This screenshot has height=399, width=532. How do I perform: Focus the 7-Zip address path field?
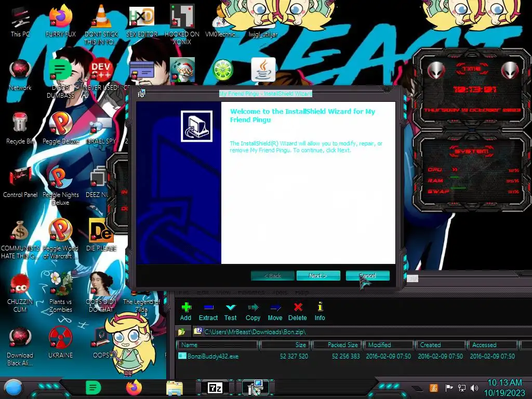point(362,331)
